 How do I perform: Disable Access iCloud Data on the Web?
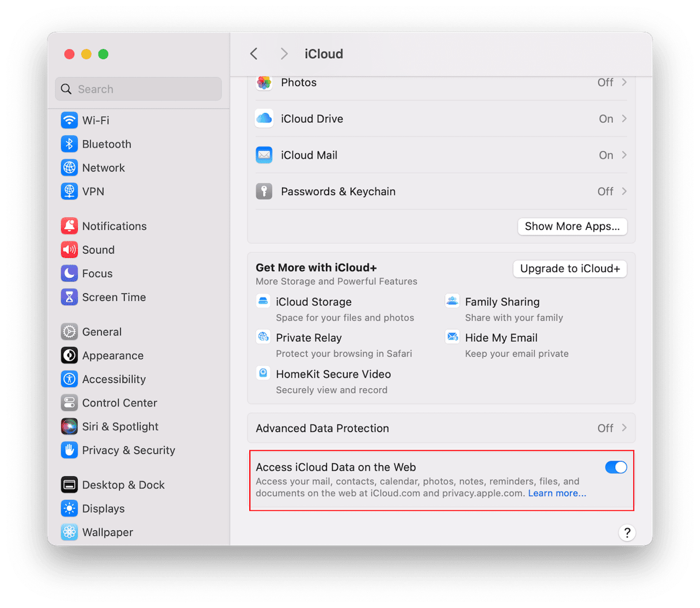pyautogui.click(x=616, y=467)
